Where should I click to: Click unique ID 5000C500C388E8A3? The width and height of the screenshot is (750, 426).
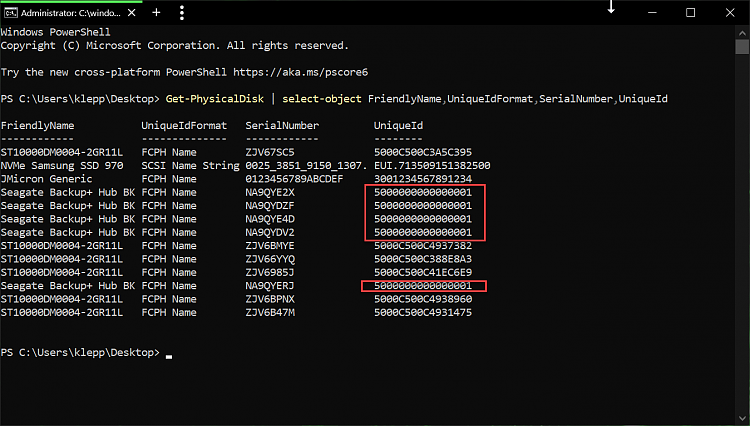click(x=423, y=260)
